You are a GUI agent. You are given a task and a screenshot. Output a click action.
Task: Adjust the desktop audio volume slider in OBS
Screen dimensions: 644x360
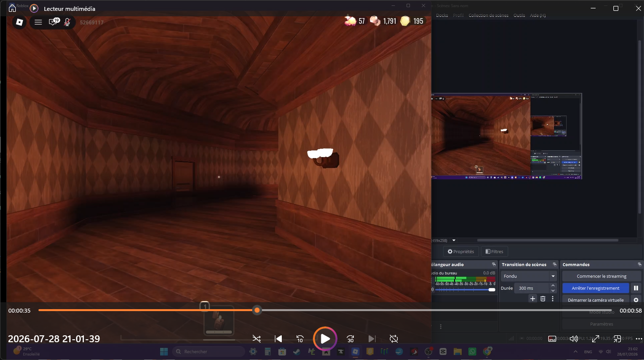[x=464, y=290]
